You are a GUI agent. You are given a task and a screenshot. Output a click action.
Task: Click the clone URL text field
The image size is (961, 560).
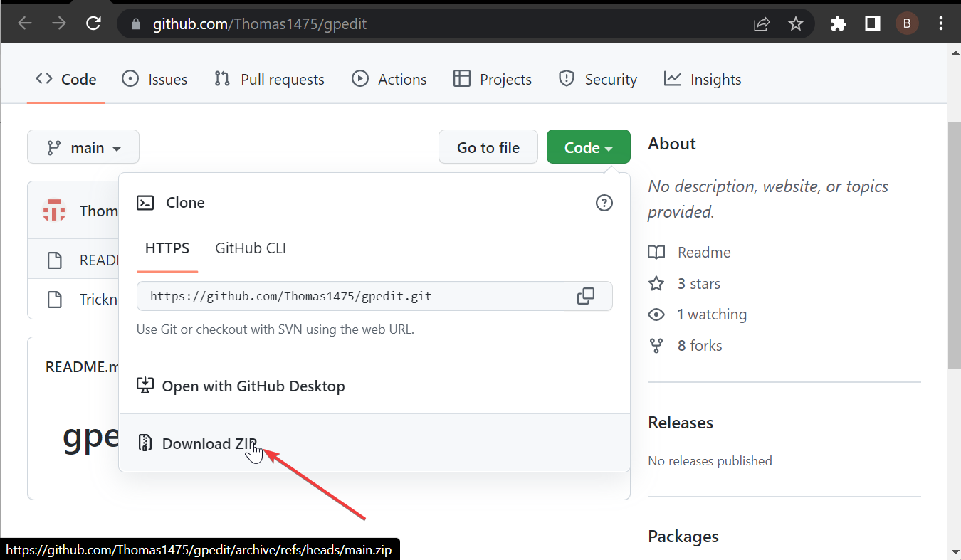pos(350,296)
